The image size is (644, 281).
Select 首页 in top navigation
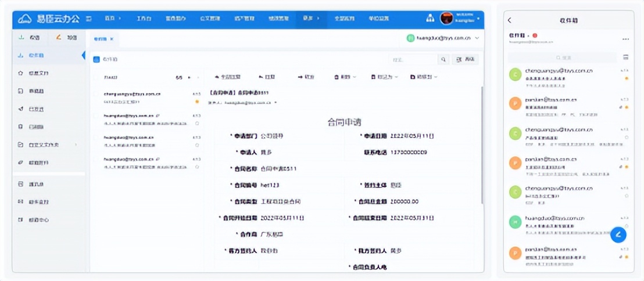tap(110, 19)
